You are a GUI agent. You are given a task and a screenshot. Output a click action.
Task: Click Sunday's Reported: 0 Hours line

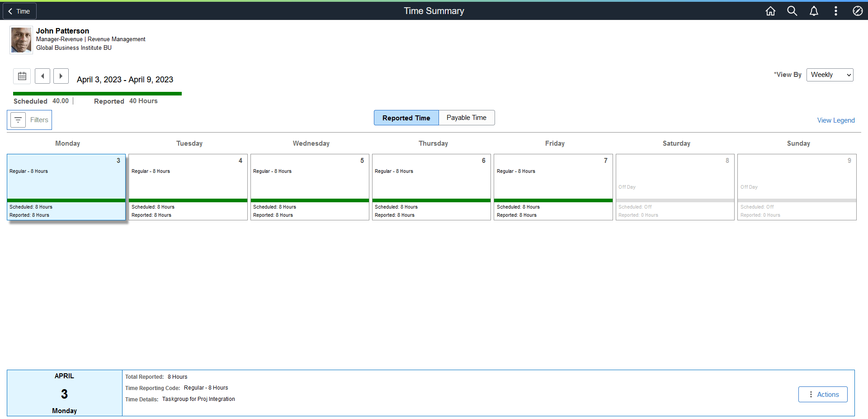pos(760,215)
